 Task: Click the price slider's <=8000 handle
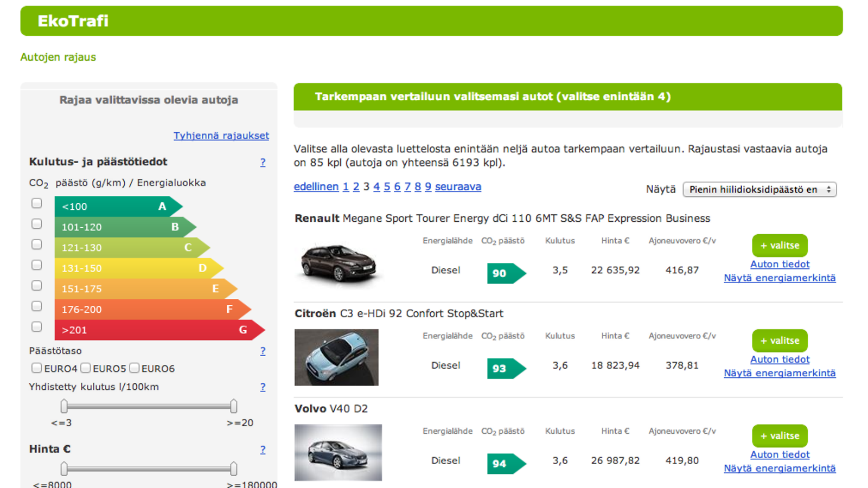(64, 468)
